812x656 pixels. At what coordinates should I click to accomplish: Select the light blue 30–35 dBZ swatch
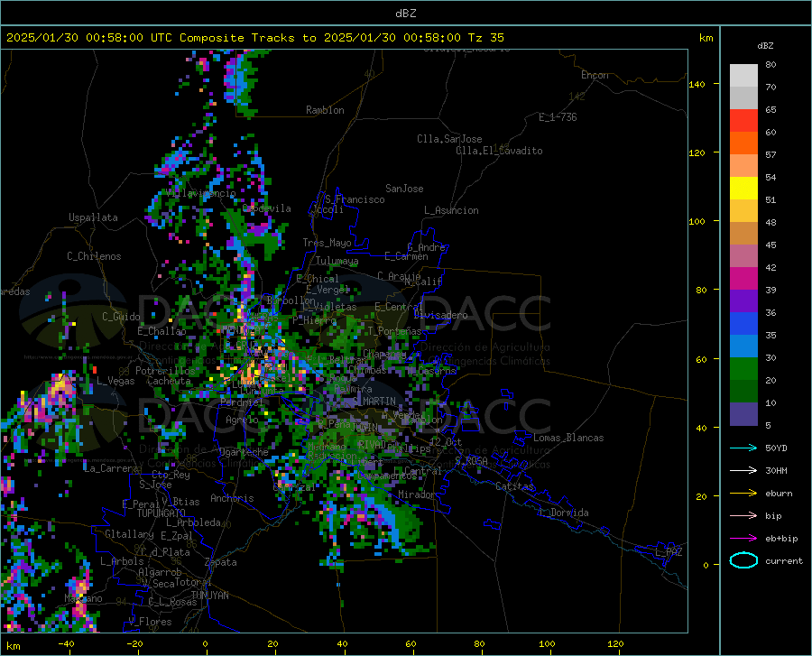coord(743,346)
